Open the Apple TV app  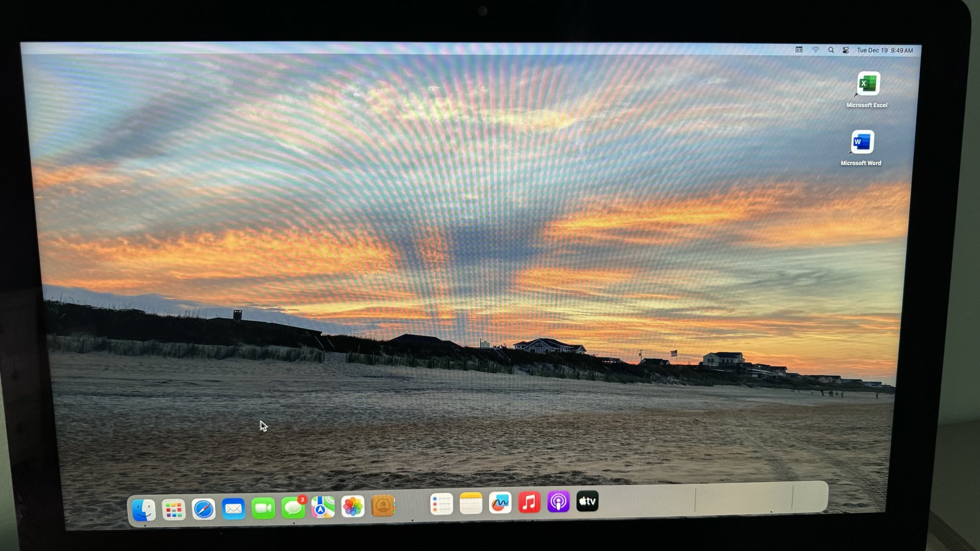(x=587, y=501)
